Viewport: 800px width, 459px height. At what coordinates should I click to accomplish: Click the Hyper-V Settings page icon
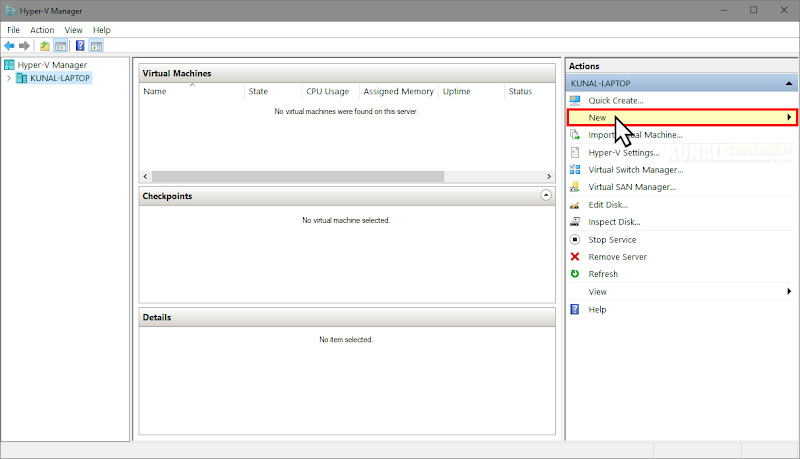(x=575, y=152)
